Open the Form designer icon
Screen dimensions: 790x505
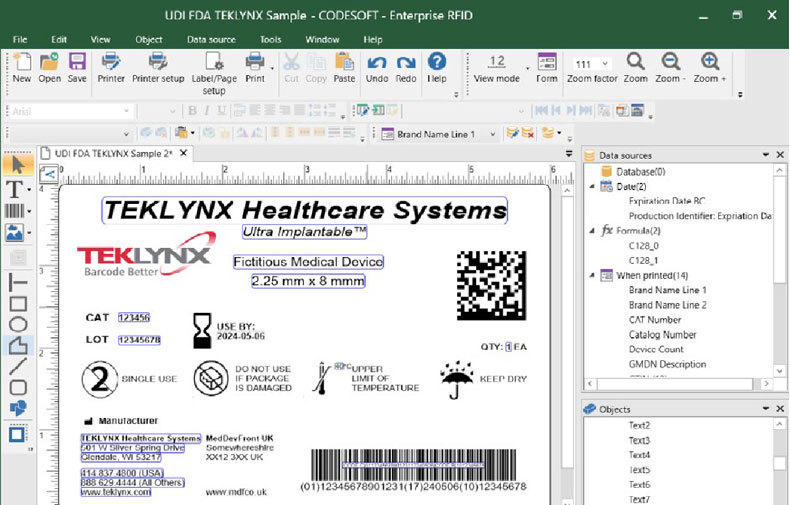click(547, 68)
